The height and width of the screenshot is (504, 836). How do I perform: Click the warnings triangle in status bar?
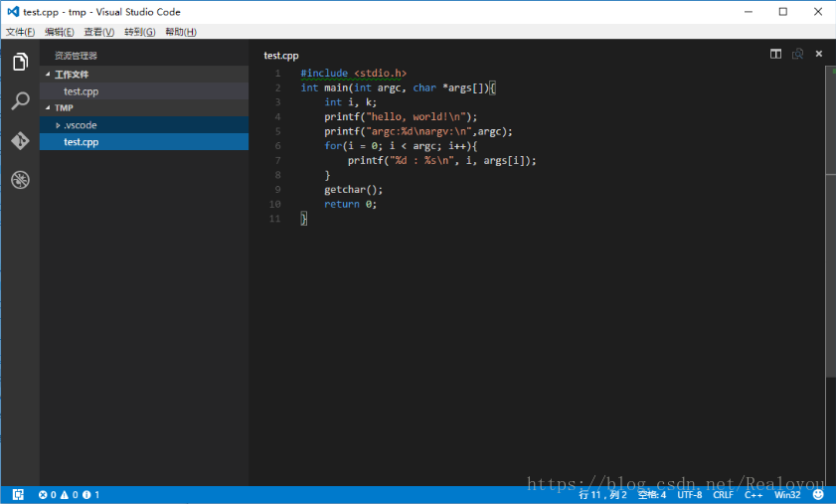coord(65,495)
